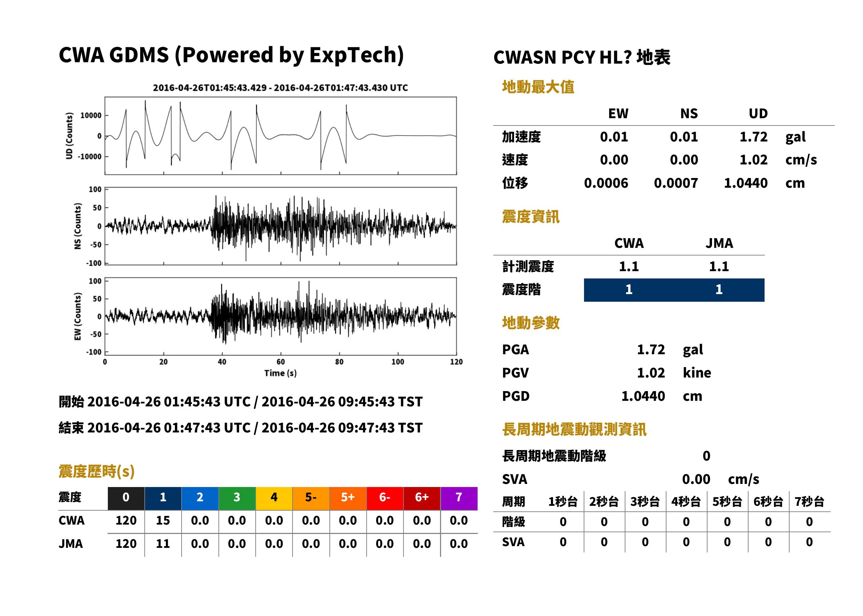Click the CWA GDMS title heading
Screen dimensions: 863x616
[x=231, y=55]
